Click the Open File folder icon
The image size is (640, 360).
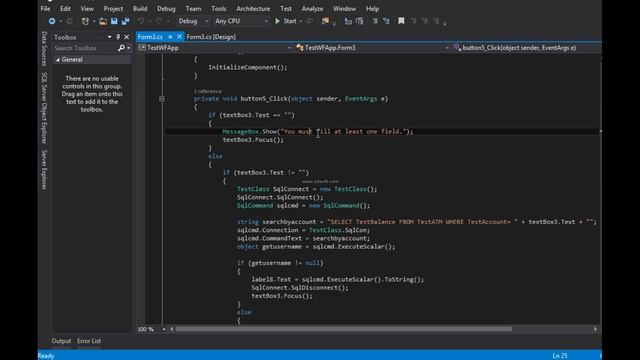click(x=103, y=21)
